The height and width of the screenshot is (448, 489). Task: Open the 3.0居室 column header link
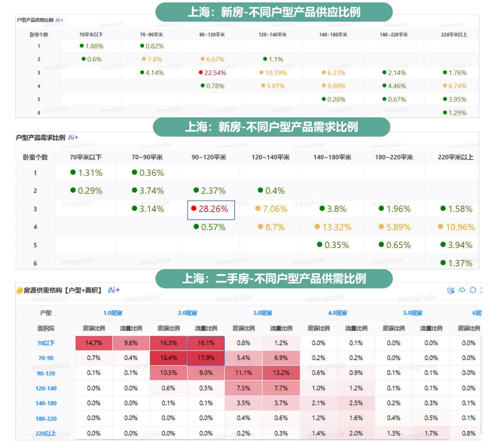pyautogui.click(x=262, y=313)
